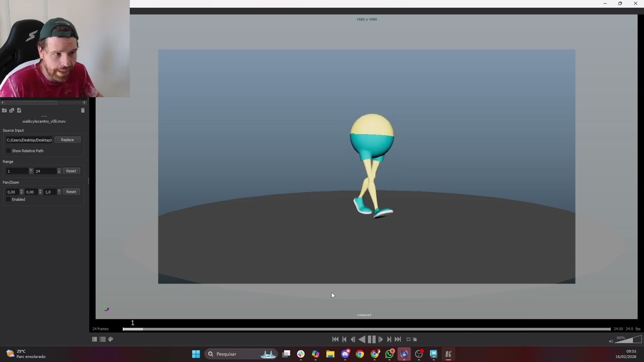Click Reset button in Pan/Zoom section
The image size is (644, 362).
coord(71,192)
